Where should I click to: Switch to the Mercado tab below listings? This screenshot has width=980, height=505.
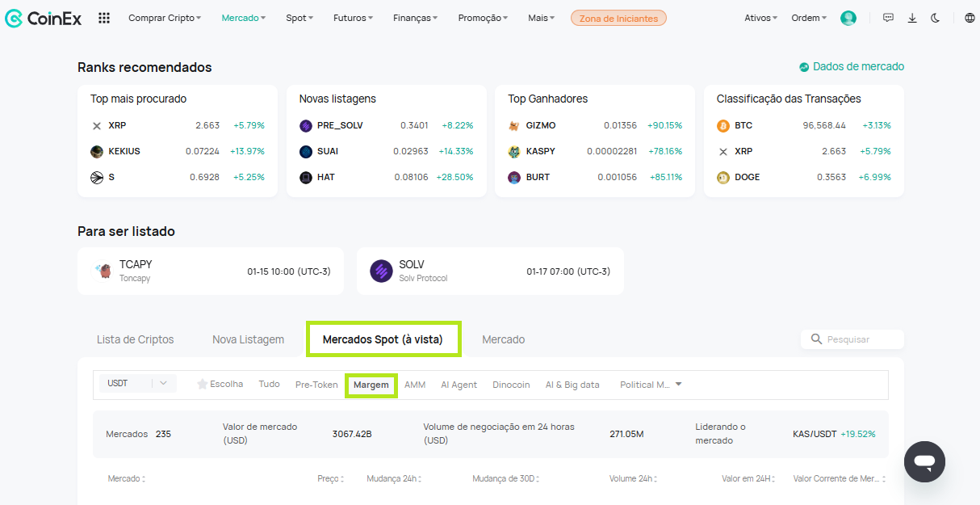pyautogui.click(x=504, y=339)
